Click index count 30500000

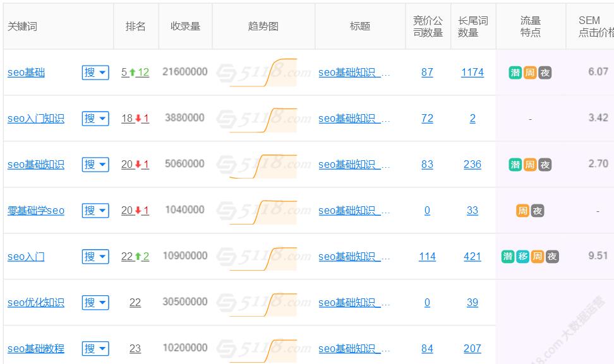[185, 302]
